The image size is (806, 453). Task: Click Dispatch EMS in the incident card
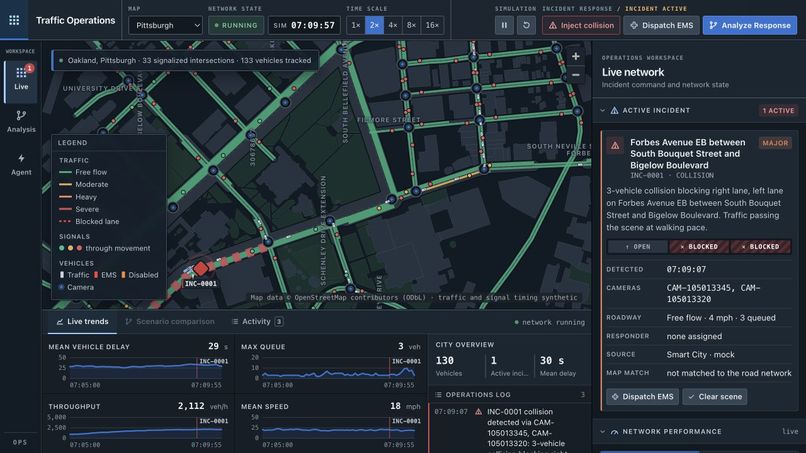click(642, 397)
